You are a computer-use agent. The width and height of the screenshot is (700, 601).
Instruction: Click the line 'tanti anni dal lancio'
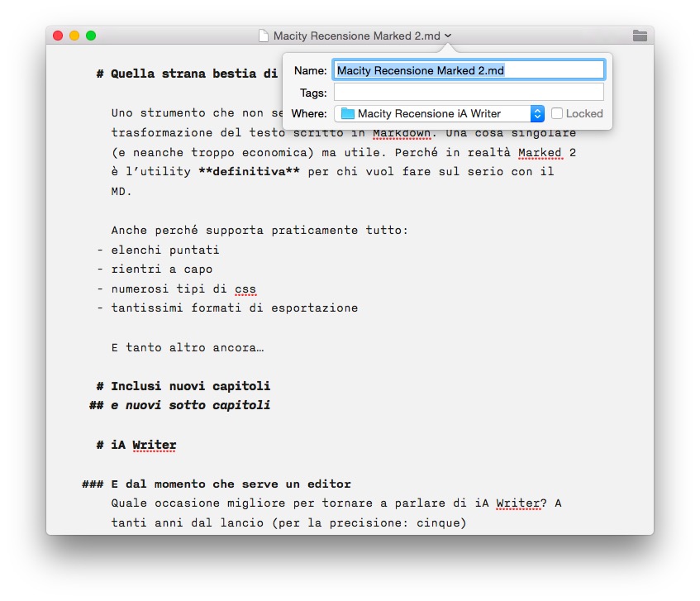click(288, 522)
